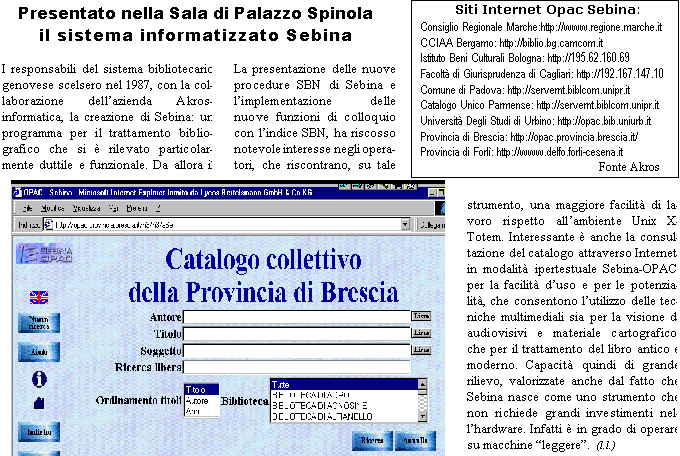Click article headline Presentato nella Sala
The width and height of the screenshot is (680, 456).
pos(195,24)
